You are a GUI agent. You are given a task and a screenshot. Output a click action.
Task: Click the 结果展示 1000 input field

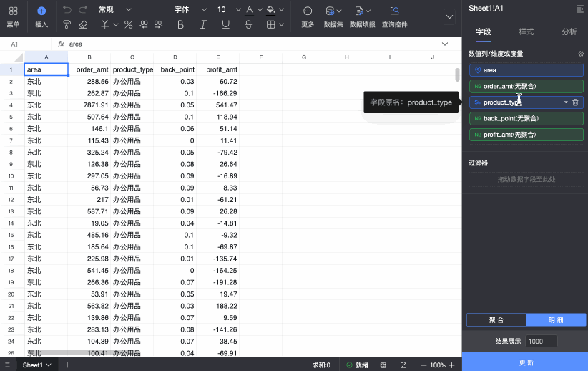(x=541, y=341)
